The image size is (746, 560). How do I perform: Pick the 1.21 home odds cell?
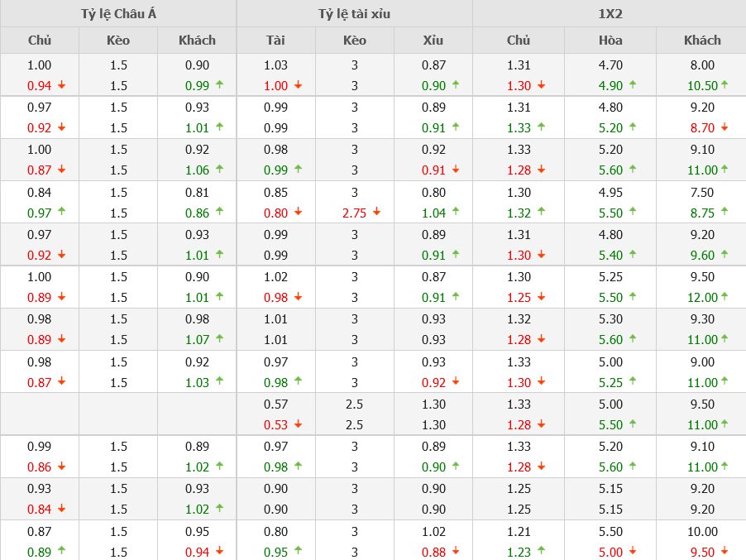[519, 532]
